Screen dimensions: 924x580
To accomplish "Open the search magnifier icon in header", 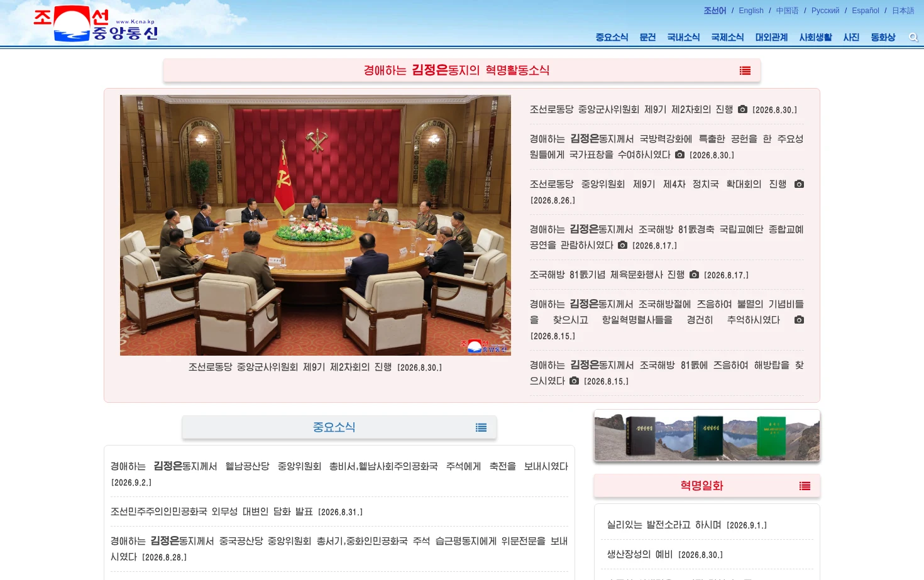I will (913, 38).
